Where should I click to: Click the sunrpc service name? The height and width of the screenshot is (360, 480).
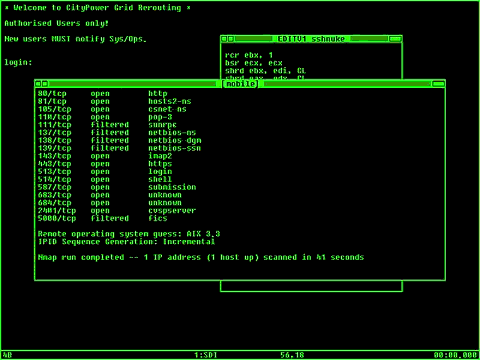[162, 125]
